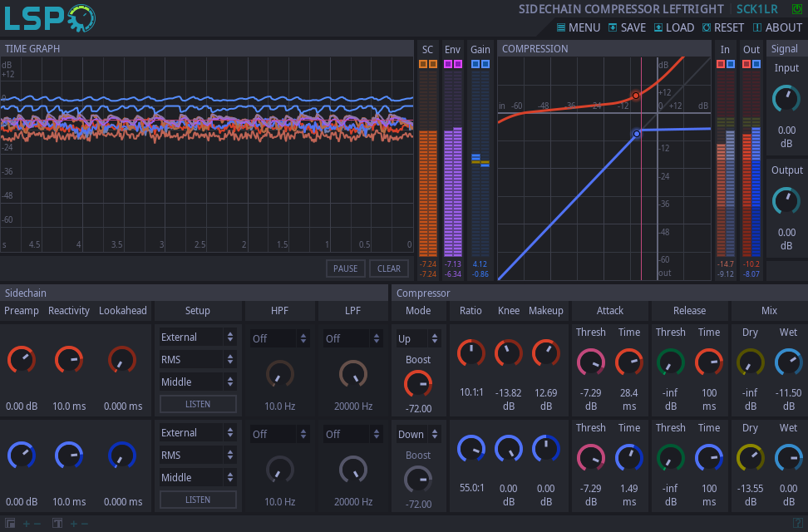
Task: Toggle the first blue Gain meter square
Action: [475, 64]
